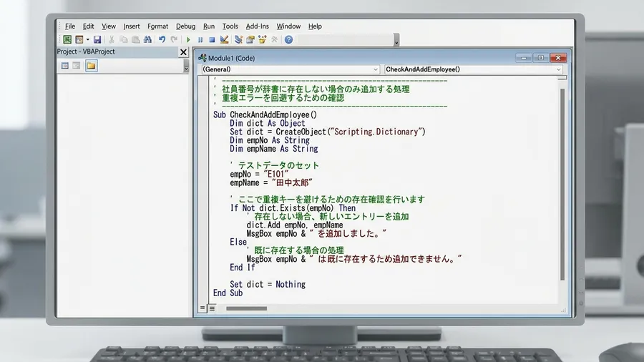Screen dimensions: 644x362
Task: Click the vertical scrollbar thumb in code window
Action: click(x=562, y=185)
